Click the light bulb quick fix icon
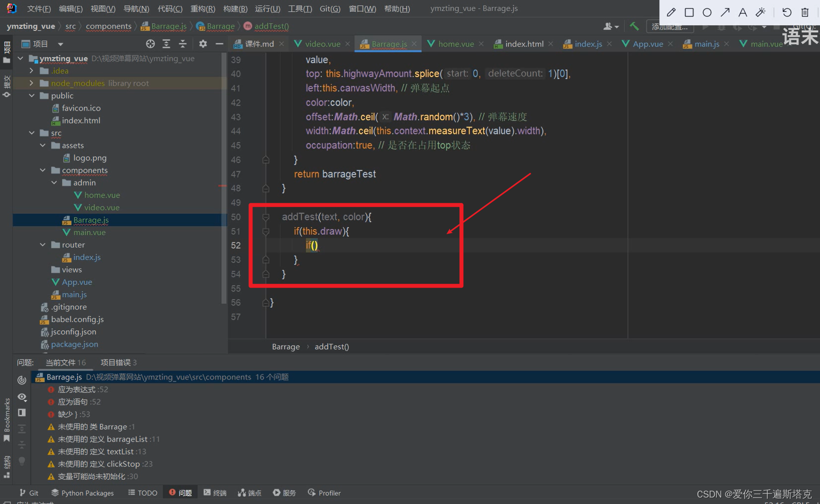 (22, 461)
